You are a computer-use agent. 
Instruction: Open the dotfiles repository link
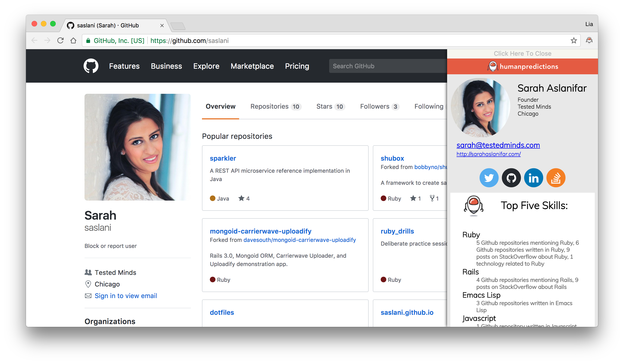point(222,312)
